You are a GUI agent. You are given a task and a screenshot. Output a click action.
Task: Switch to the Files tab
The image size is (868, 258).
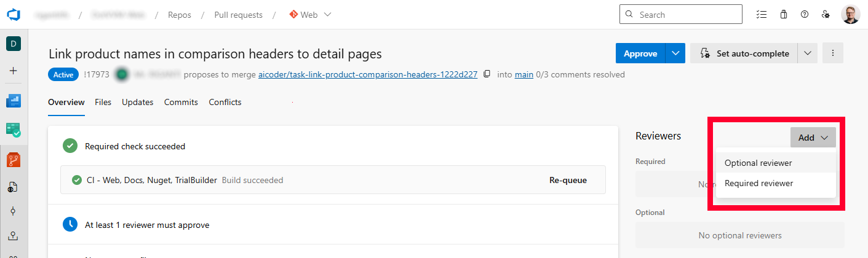(x=103, y=102)
